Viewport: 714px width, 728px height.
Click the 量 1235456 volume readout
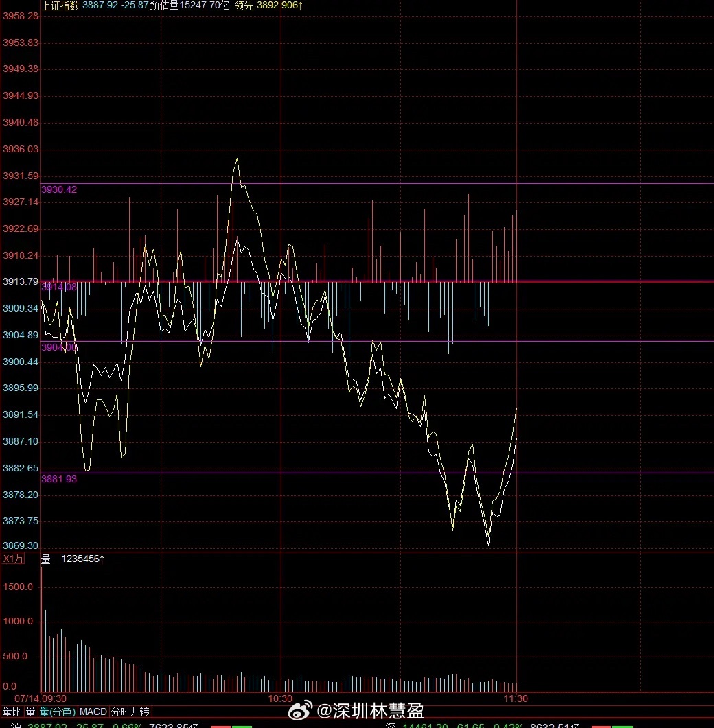pos(73,559)
